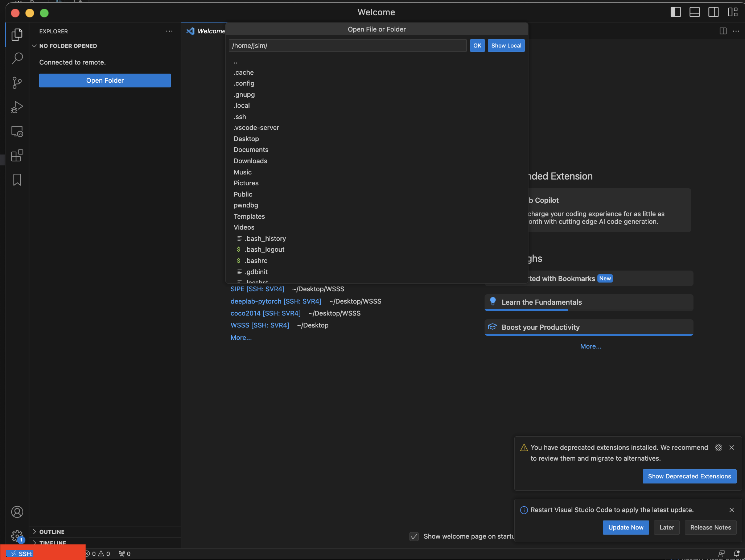
Task: Open deeplab-pytorch recent project link
Action: (x=276, y=301)
